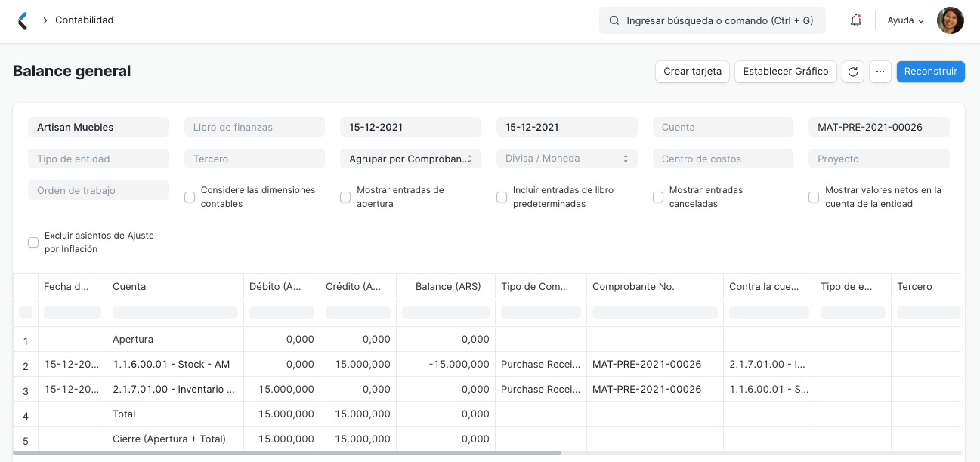Enable Mostrar valores netos en la cuenta

click(814, 196)
